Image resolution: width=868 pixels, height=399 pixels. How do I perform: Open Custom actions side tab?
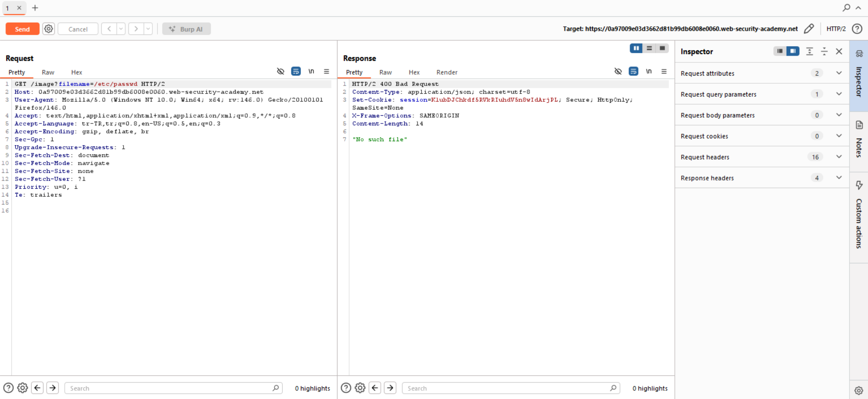[859, 218]
